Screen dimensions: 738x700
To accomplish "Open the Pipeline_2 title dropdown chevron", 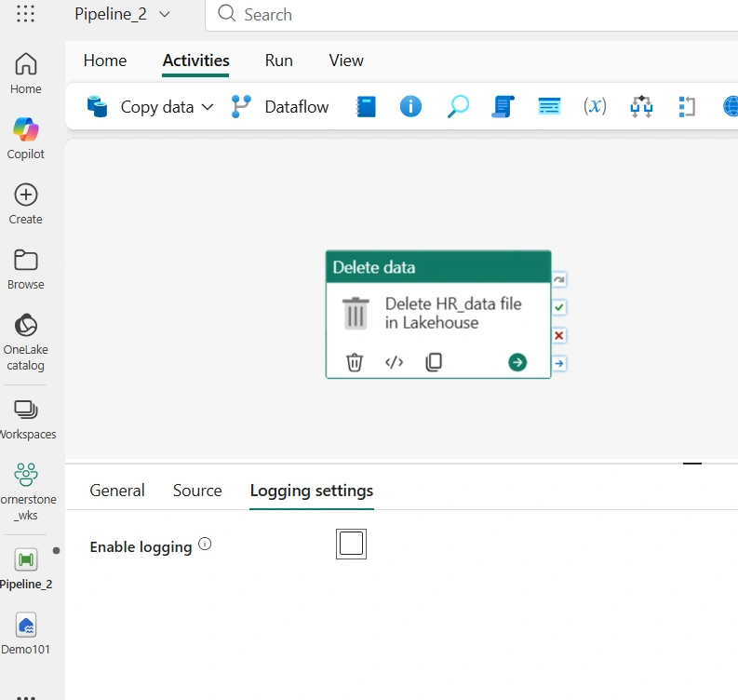I will (x=165, y=14).
